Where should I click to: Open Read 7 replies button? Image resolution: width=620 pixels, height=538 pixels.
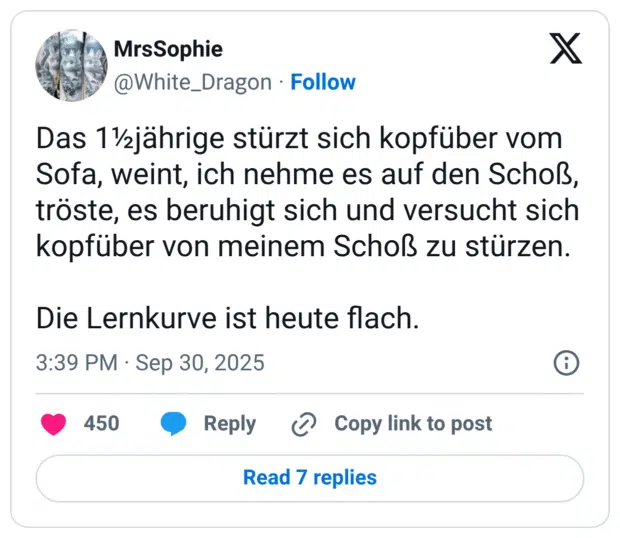click(310, 477)
